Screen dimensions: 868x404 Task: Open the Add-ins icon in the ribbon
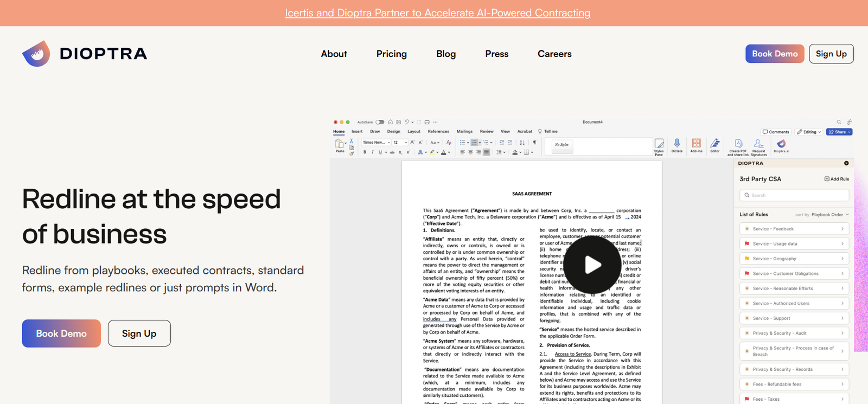coord(697,144)
